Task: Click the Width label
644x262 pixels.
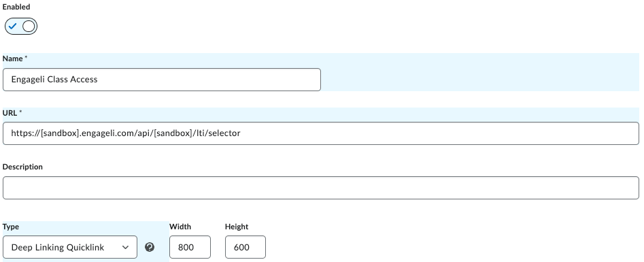Action: coord(180,227)
